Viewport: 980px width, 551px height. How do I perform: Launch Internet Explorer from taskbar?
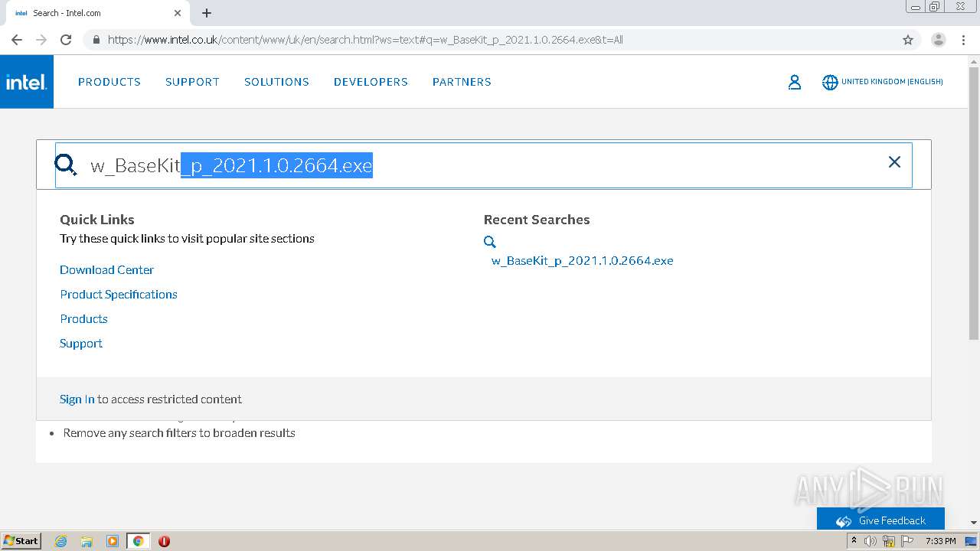click(61, 541)
